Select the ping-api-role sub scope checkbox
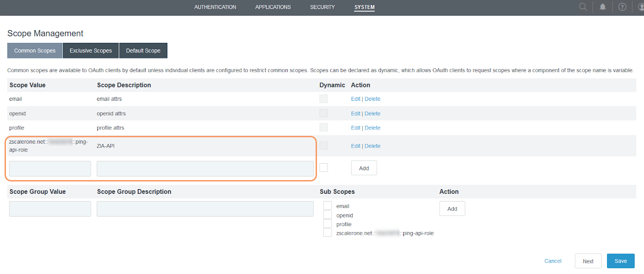 pos(327,233)
